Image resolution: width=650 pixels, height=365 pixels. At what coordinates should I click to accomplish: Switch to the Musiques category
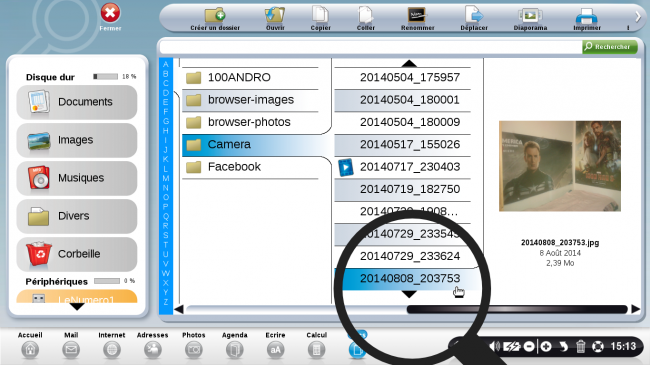[77, 178]
